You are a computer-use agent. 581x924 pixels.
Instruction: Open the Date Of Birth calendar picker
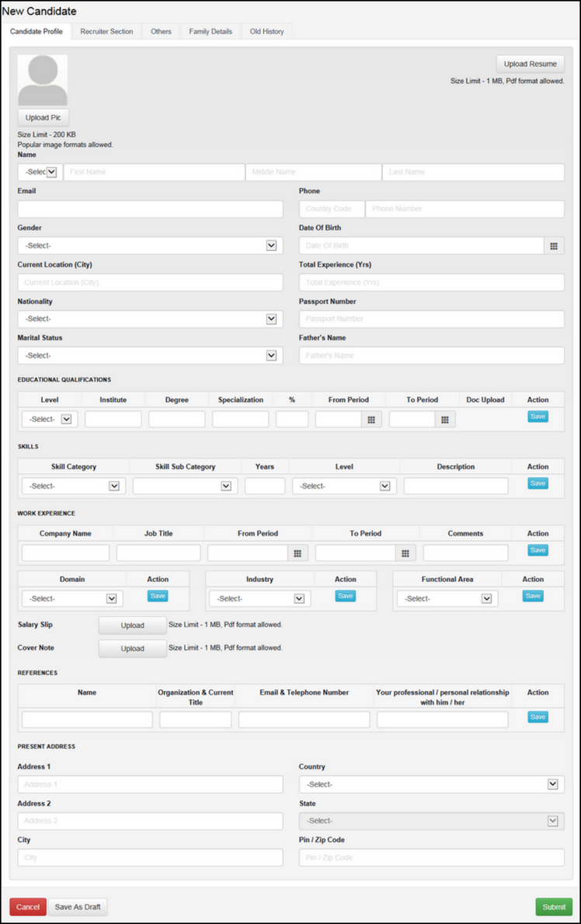coord(553,246)
